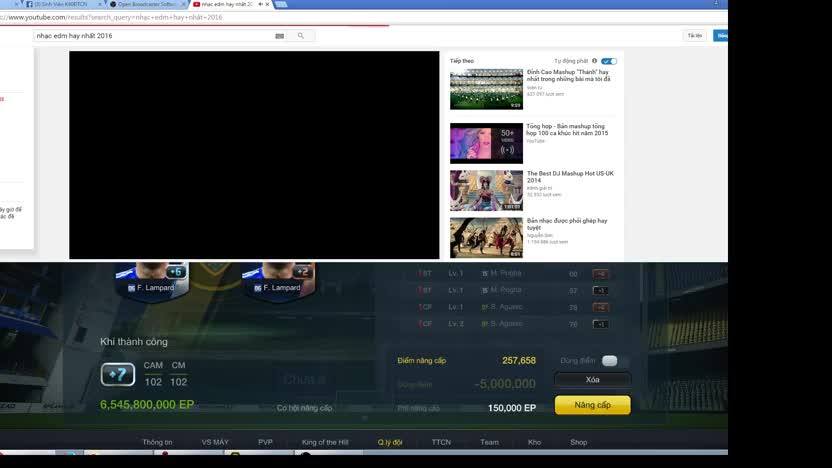
Task: Click the black video player area
Action: (x=254, y=155)
